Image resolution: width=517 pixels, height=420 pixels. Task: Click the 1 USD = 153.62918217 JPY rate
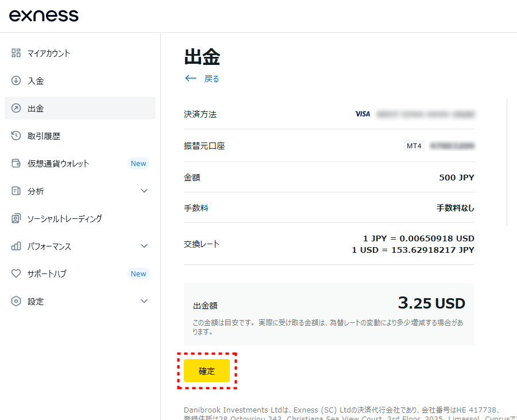click(x=413, y=250)
